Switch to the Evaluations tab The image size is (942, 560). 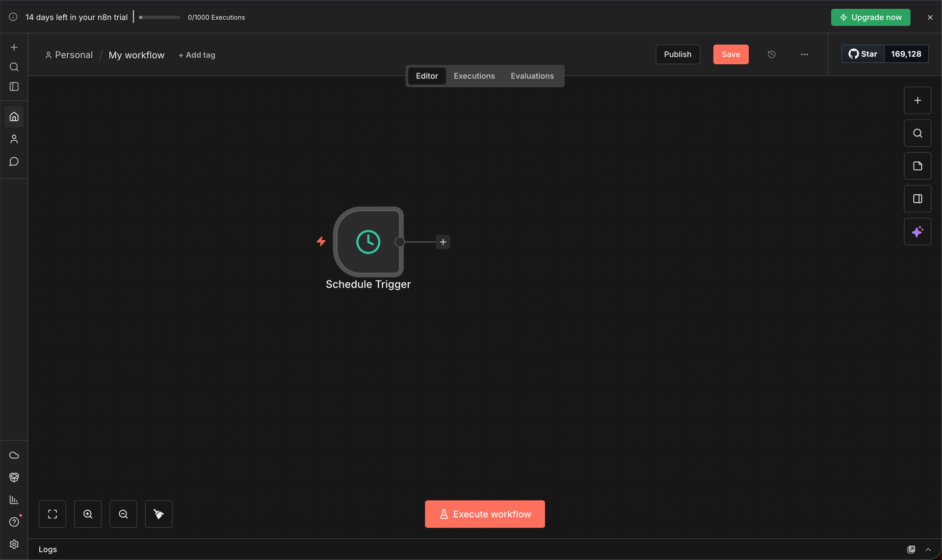point(532,76)
